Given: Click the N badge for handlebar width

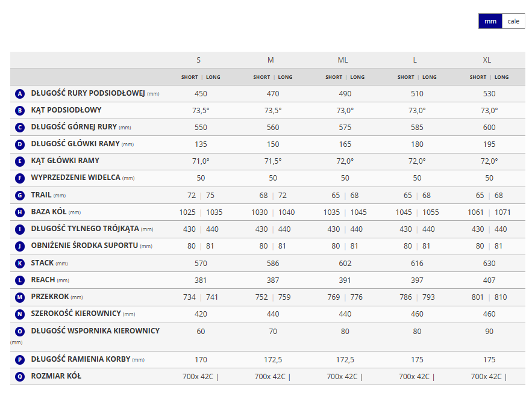Looking at the screenshot, I should click(20, 314).
